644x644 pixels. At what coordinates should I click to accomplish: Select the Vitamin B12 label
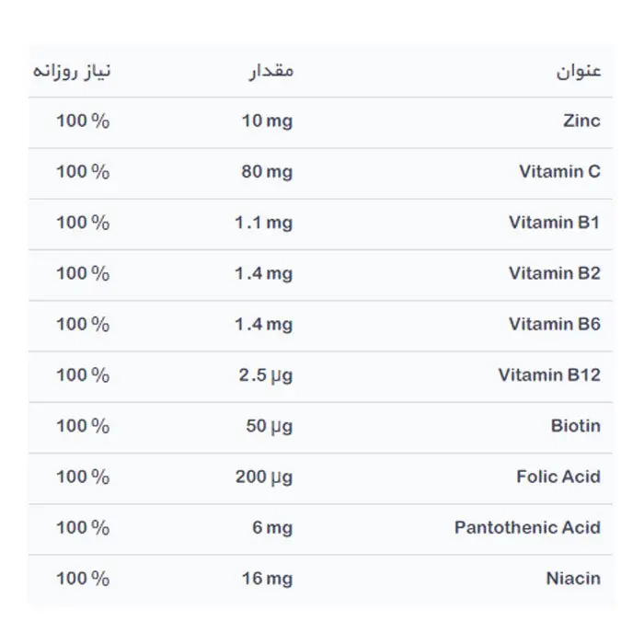(x=549, y=375)
